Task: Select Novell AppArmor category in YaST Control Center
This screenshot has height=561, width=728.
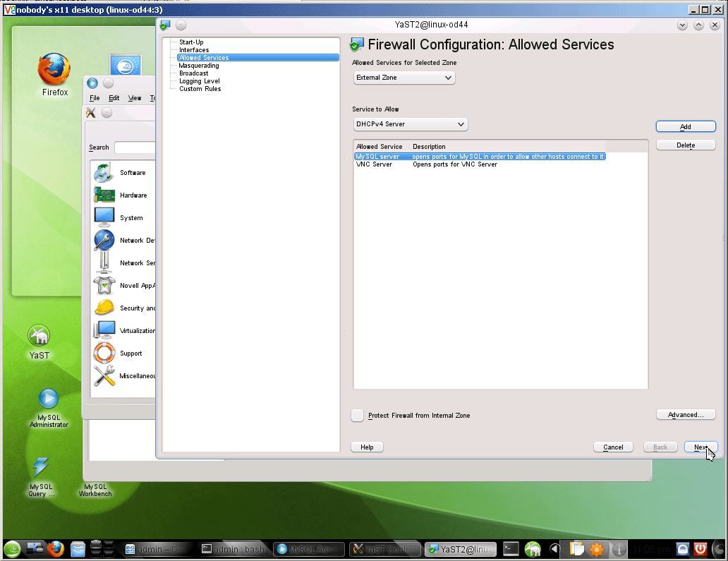Action: tap(123, 286)
